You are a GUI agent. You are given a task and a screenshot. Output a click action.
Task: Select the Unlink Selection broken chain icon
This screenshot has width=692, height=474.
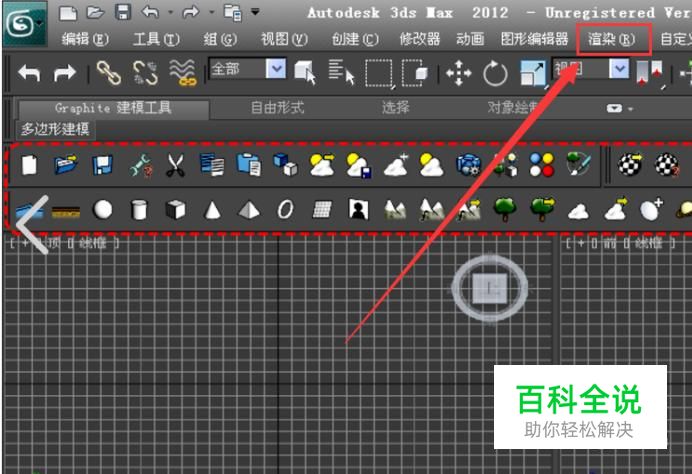pos(145,73)
